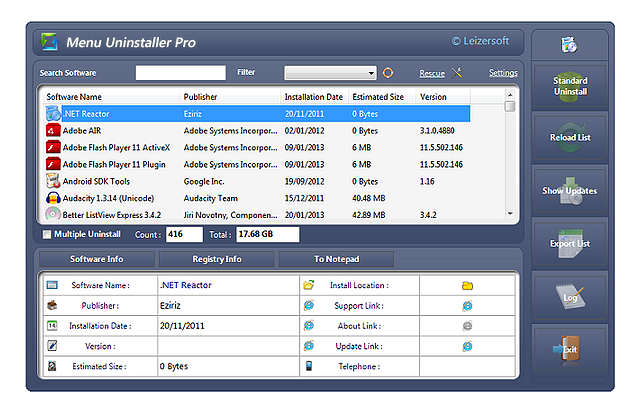Select the To Notepad tab
Viewport: 640px width, 417px height.
[x=336, y=259]
